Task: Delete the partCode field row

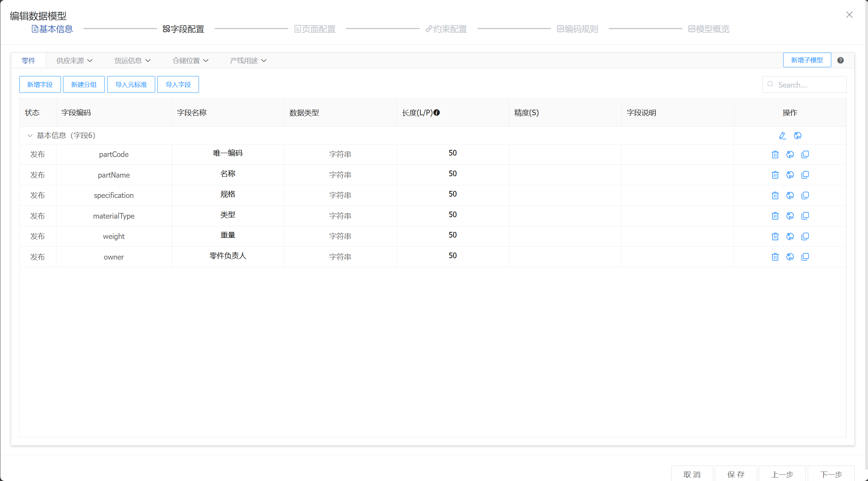Action: 775,154
